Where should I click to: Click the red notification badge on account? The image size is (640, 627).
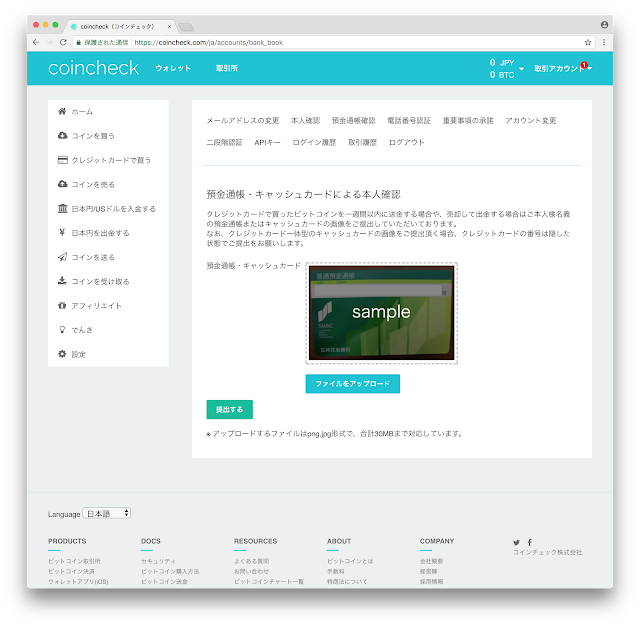584,65
